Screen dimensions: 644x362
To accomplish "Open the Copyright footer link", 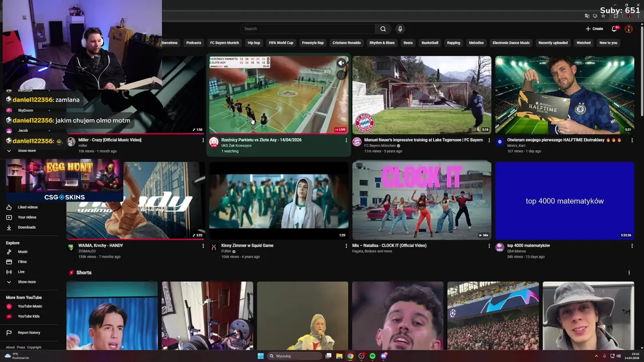I will (x=34, y=347).
